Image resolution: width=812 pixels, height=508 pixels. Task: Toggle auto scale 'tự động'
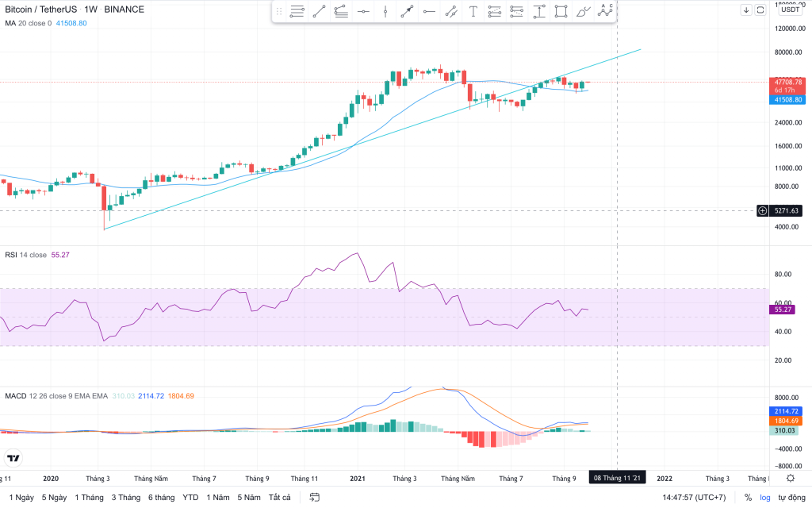point(791,498)
